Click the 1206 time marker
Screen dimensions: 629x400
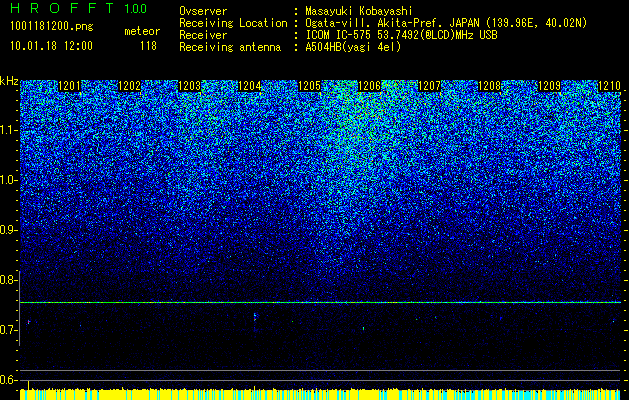point(369,86)
